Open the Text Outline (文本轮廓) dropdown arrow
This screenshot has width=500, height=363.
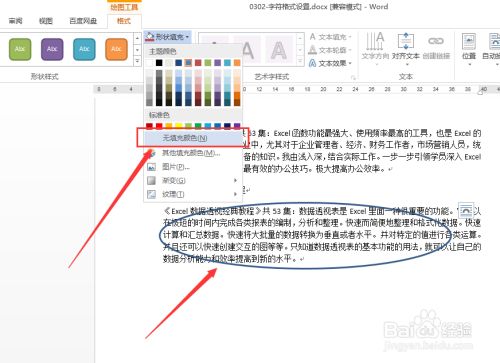tap(350, 50)
